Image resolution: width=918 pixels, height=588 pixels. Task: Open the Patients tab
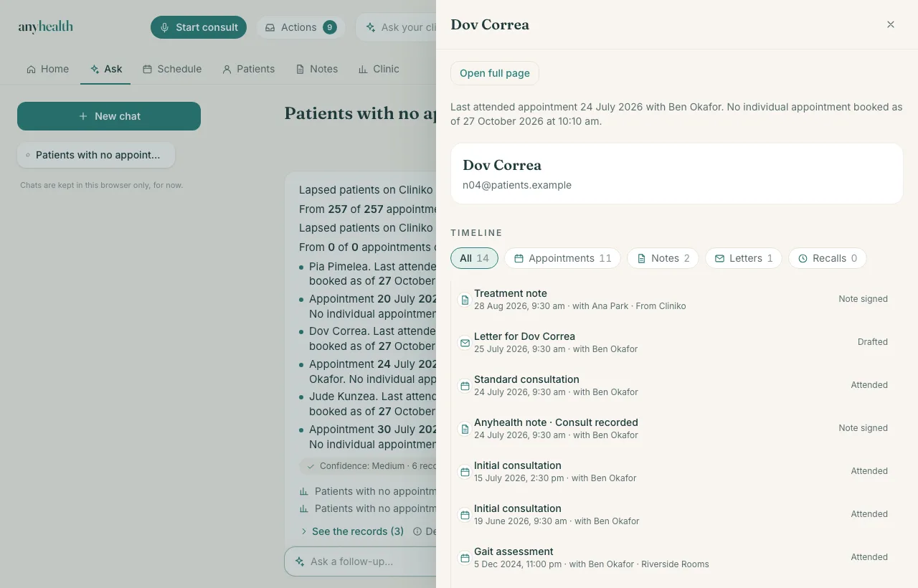click(248, 69)
